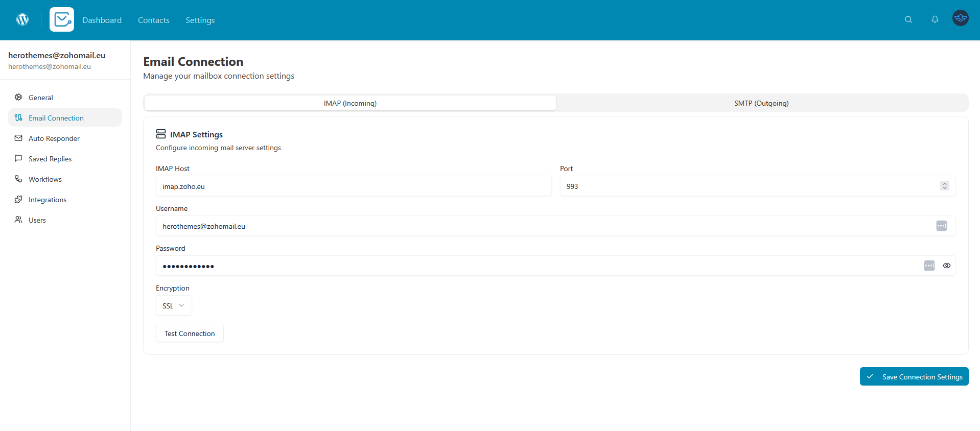The width and height of the screenshot is (980, 431).
Task: Show password using the eye icon
Action: click(x=946, y=266)
